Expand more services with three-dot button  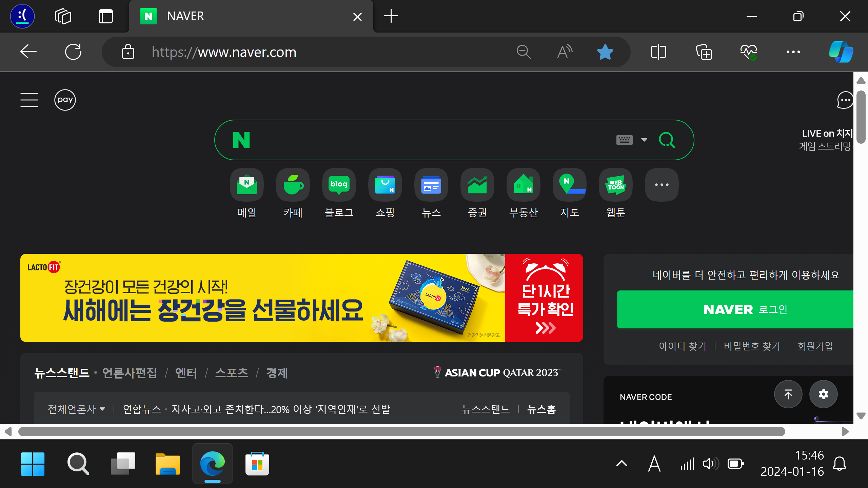pyautogui.click(x=662, y=185)
